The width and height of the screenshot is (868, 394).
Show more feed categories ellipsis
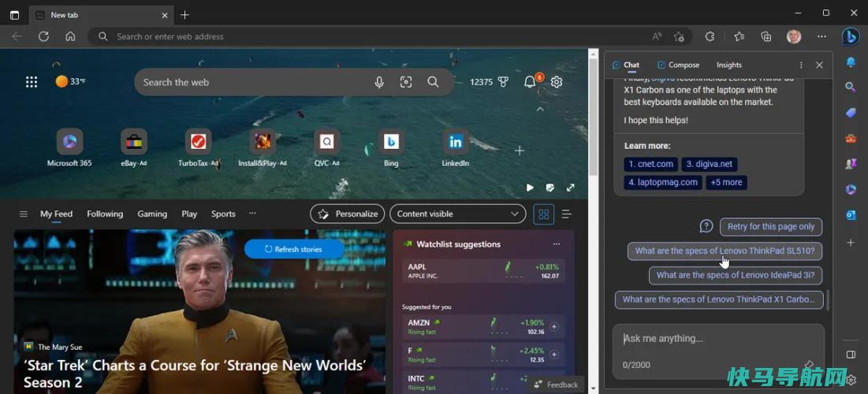(252, 214)
